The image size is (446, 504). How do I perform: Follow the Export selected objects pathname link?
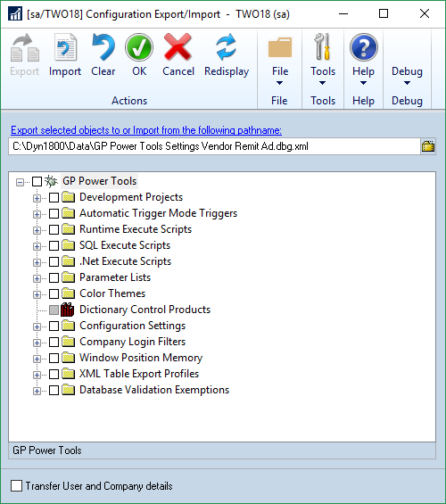146,130
